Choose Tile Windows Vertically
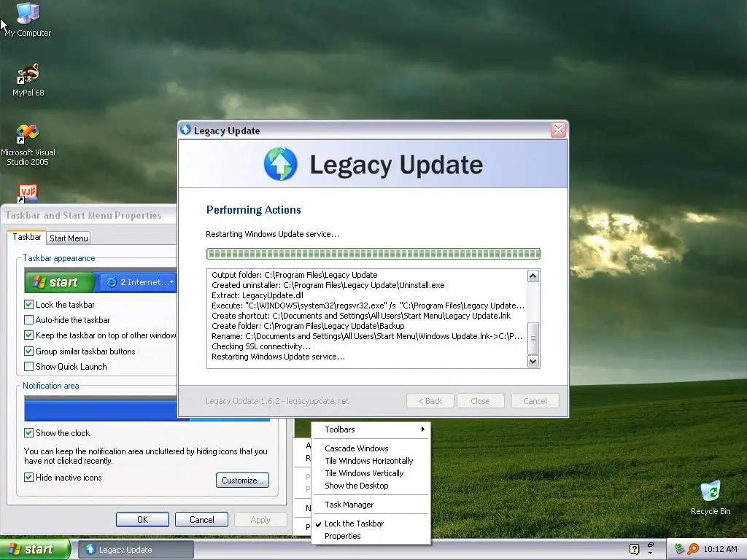The height and width of the screenshot is (560, 747). point(371,473)
